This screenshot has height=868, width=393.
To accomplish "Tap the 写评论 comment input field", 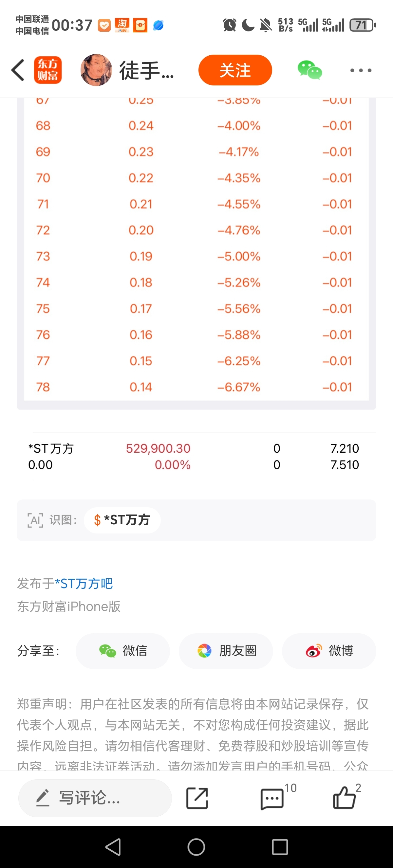I will pyautogui.click(x=95, y=798).
